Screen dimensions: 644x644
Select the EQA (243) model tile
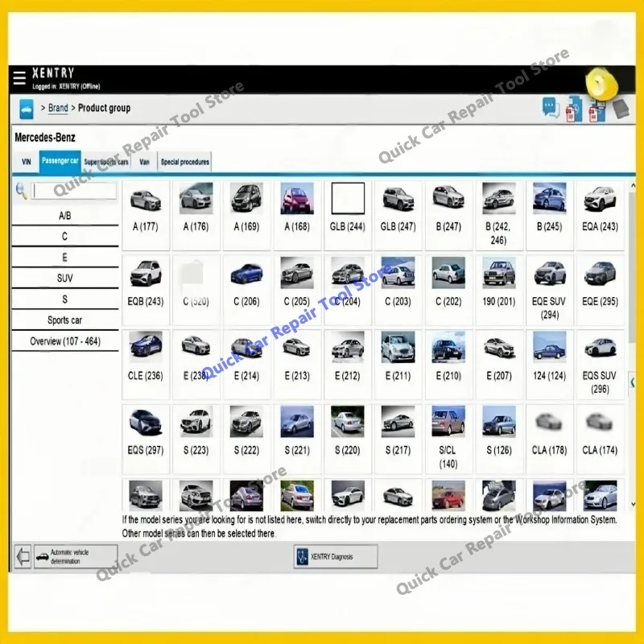(600, 215)
